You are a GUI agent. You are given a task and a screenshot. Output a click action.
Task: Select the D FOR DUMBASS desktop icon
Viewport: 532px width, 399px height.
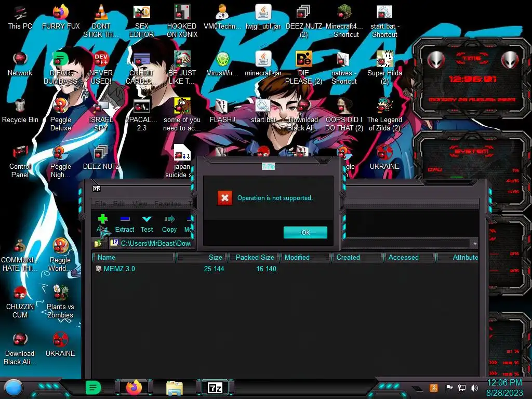(61, 68)
